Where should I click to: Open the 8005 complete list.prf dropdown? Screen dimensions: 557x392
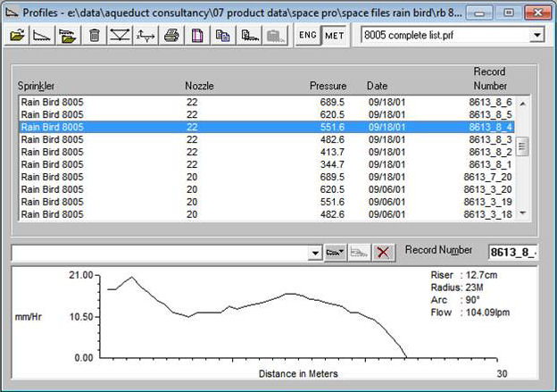(x=537, y=35)
